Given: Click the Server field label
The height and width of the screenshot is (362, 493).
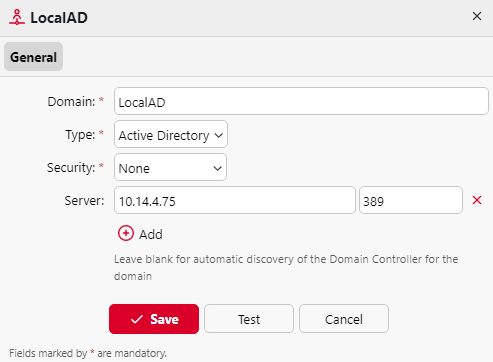Looking at the screenshot, I should coord(84,200).
